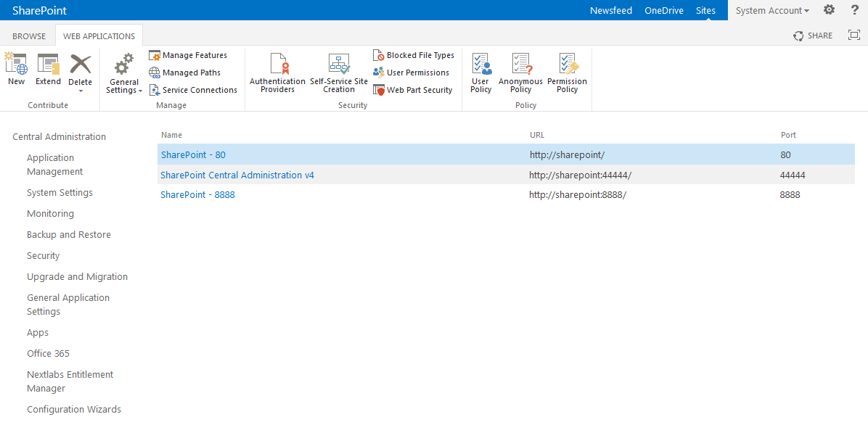Go to Newsfeed
Image resolution: width=868 pixels, height=422 pixels.
[611, 10]
